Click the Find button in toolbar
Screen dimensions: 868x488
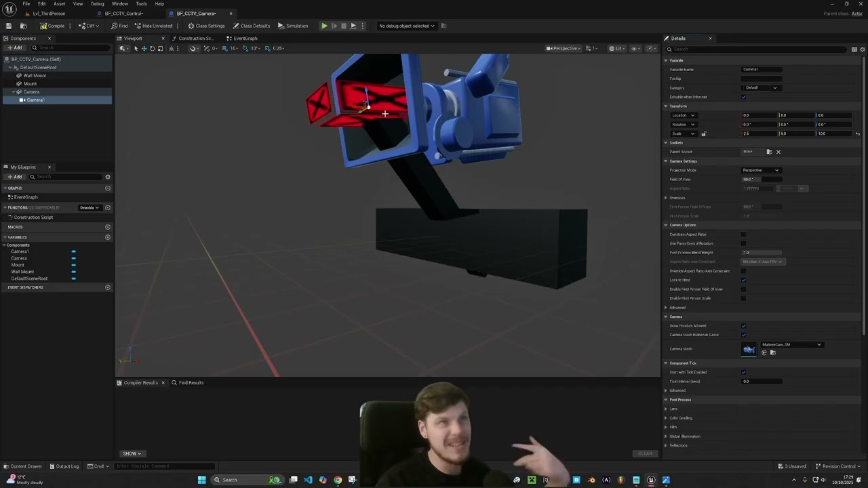pos(119,26)
